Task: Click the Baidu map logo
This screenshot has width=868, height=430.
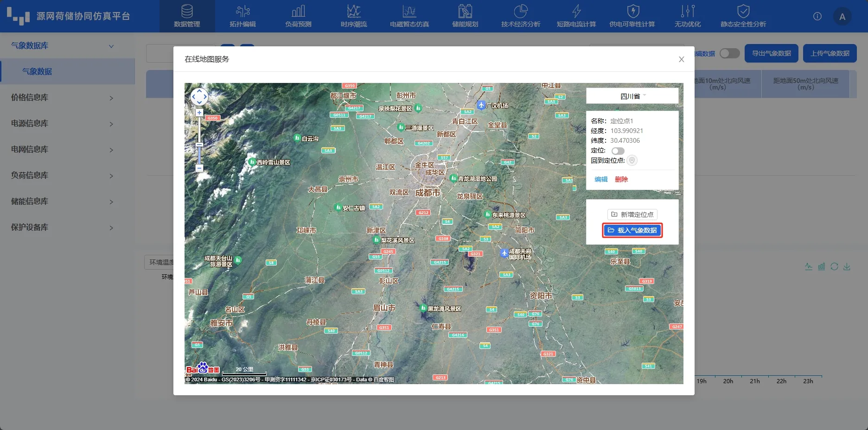Action: [x=203, y=369]
